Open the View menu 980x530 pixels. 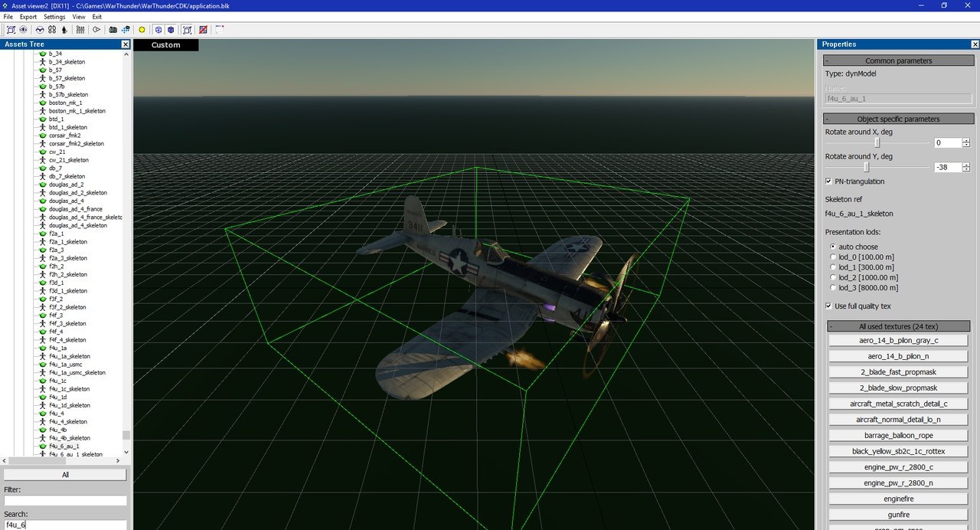point(79,16)
